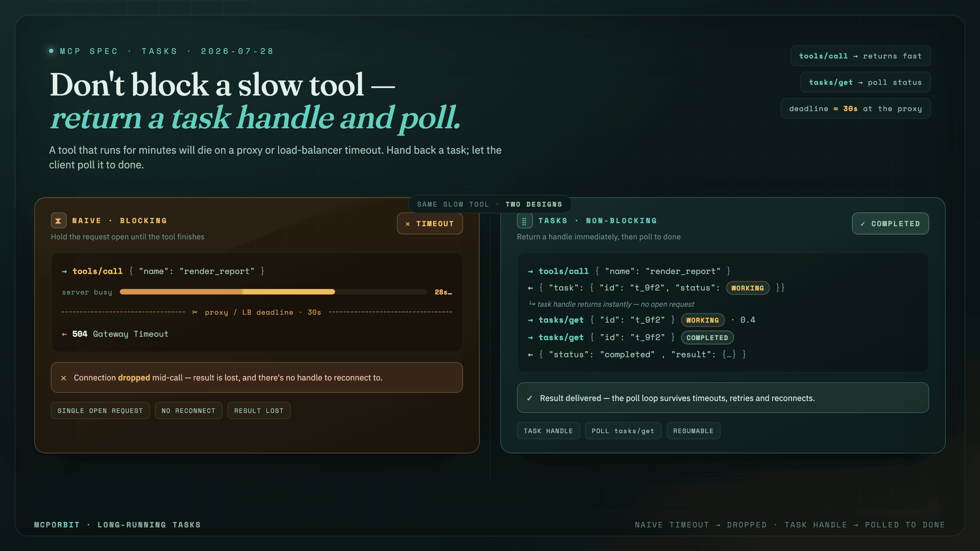Image resolution: width=980 pixels, height=551 pixels.
Task: Click the 'NAIVE · BLOCKING' panel title
Action: [119, 220]
